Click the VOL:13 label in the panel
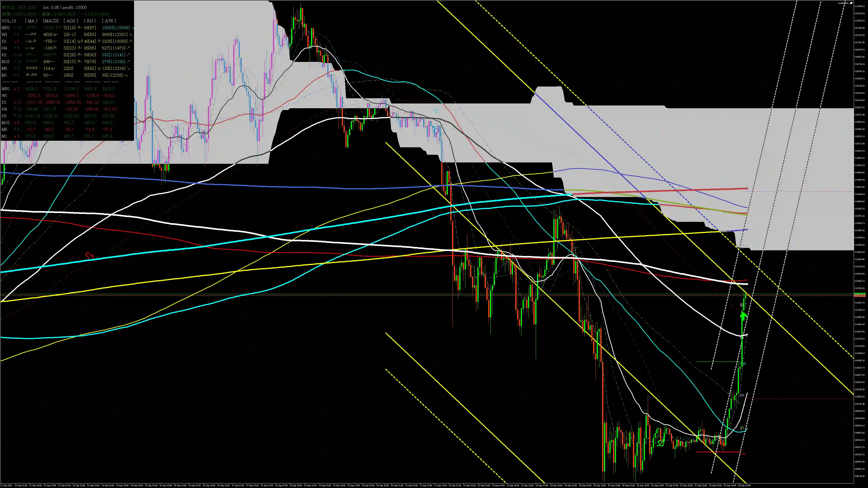868x488 pixels. [x=9, y=21]
